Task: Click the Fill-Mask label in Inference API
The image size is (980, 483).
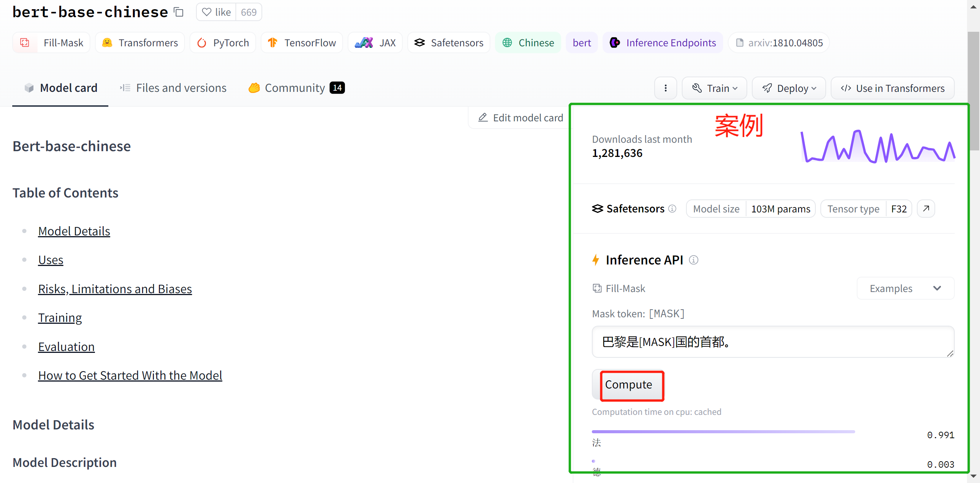Action: [619, 288]
